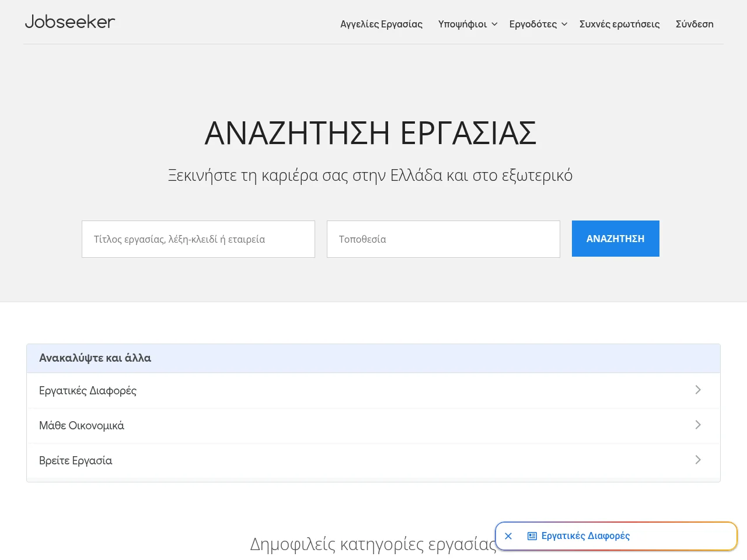This screenshot has height=560, width=747.
Task: Select the Ανακαλύψτε και άλλα panel header
Action: [373, 358]
